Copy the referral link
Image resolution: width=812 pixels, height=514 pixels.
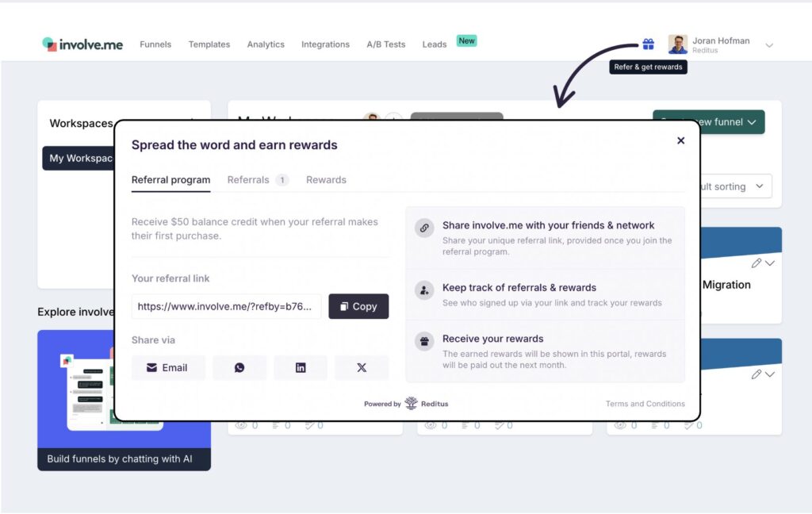tap(358, 306)
